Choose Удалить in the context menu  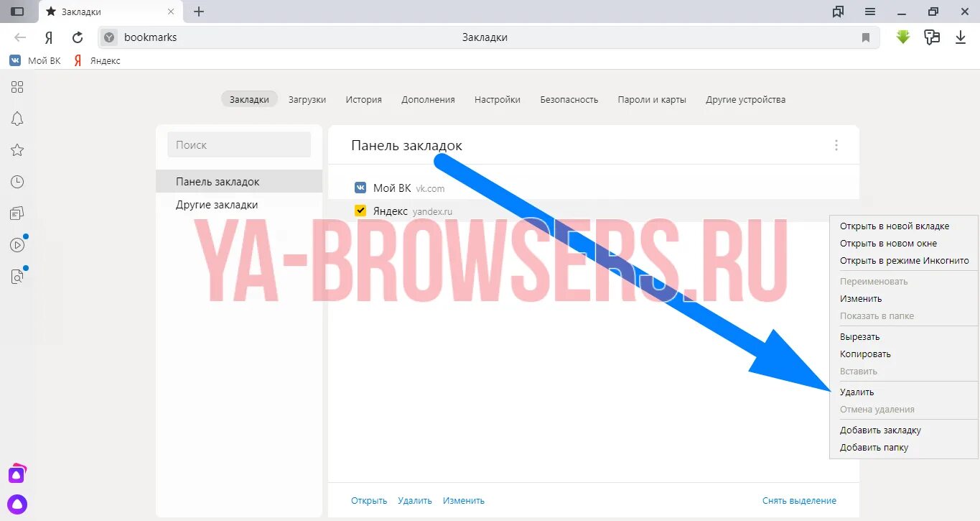coord(857,392)
